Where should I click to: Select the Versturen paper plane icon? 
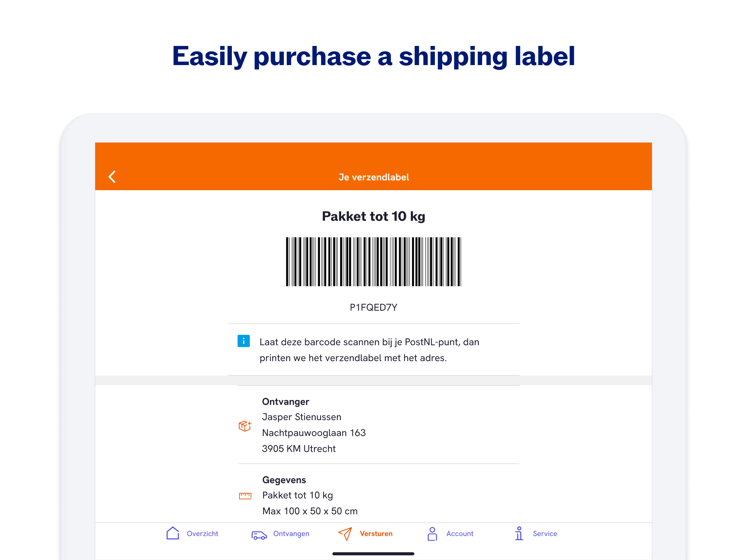[x=345, y=534]
